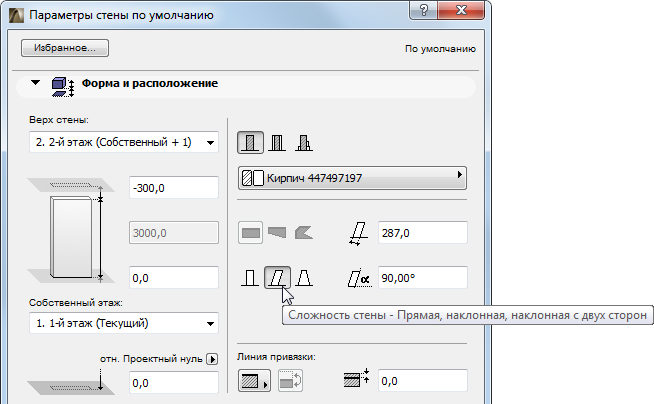Click the reference line offset icon
The height and width of the screenshot is (404, 654).
(356, 378)
